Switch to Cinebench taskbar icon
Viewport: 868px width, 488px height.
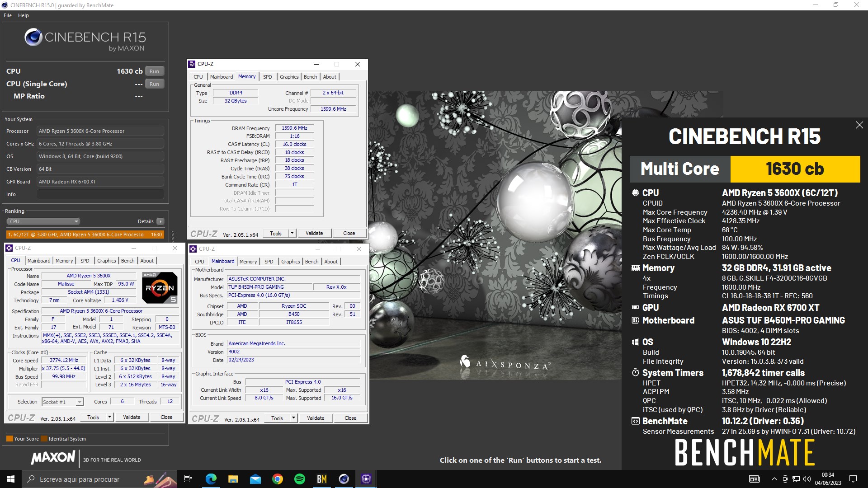(344, 479)
